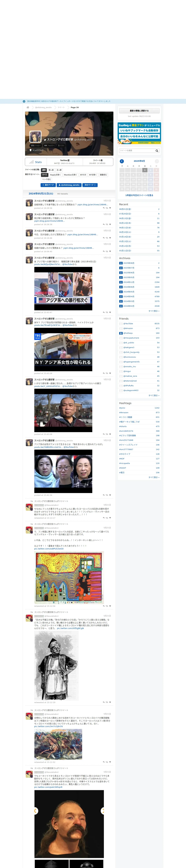The height and width of the screenshot is (868, 186).
Task: Select the リンク含む tweet filter
Action: coord(47,180)
